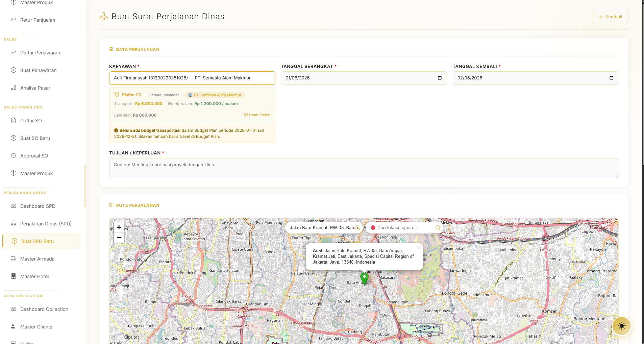Viewport: 644px width, 344px height.
Task: Click the PT. Semesta Alam Makmur company badge
Action: click(x=215, y=95)
